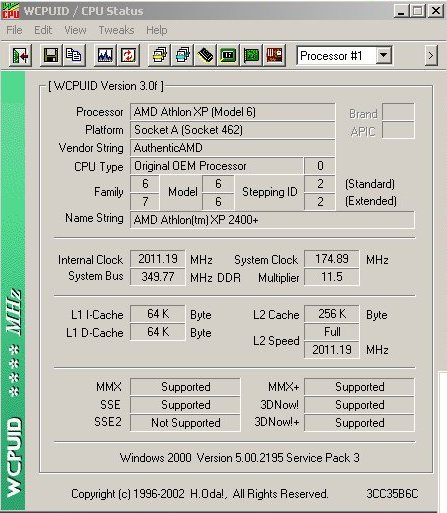Screen dimensions: 447x513
Task: Click the memory module chip icon
Action: [205, 55]
